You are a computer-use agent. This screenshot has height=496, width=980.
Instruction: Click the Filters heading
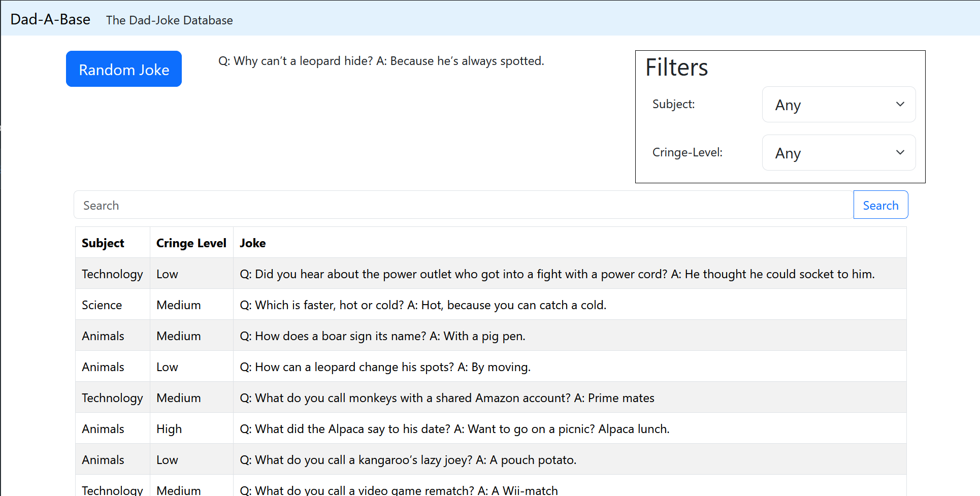pyautogui.click(x=676, y=68)
